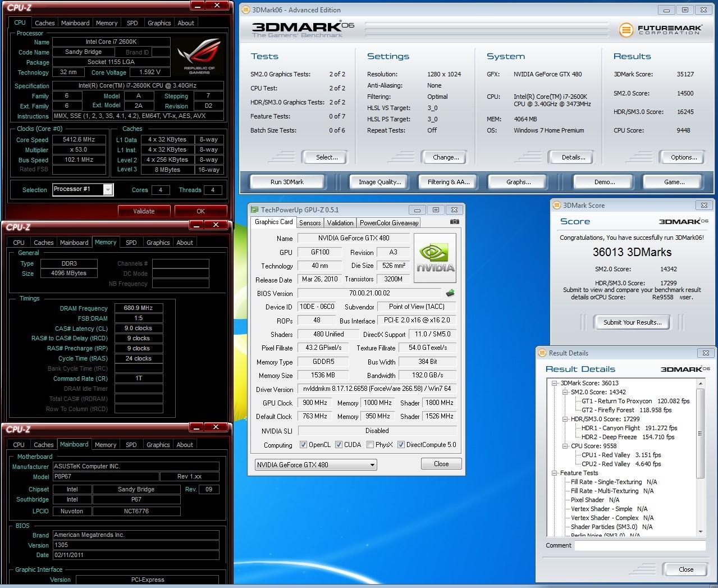Click the 36013 3DMarks score text
This screenshot has width=718, height=588.
pos(632,252)
